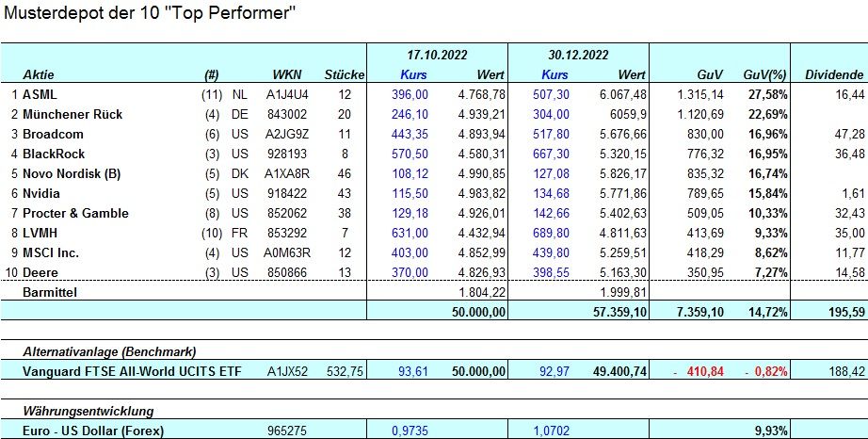Select ETF WKN A1JX52
This screenshot has height=439, width=868.
[x=286, y=371]
